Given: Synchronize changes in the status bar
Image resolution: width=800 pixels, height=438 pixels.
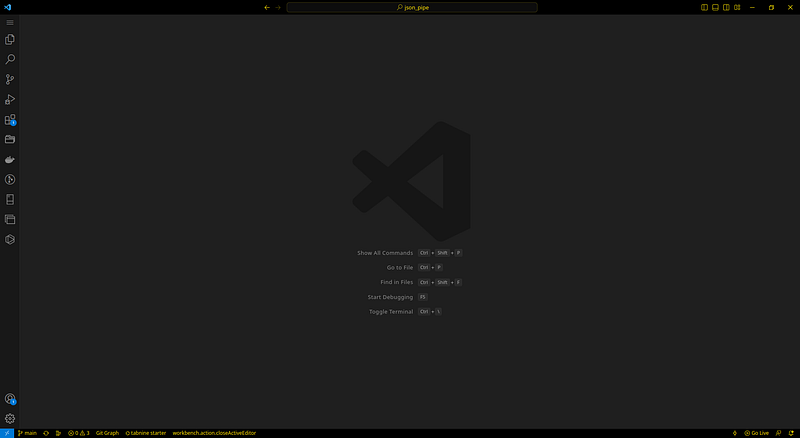Looking at the screenshot, I should (x=46, y=433).
